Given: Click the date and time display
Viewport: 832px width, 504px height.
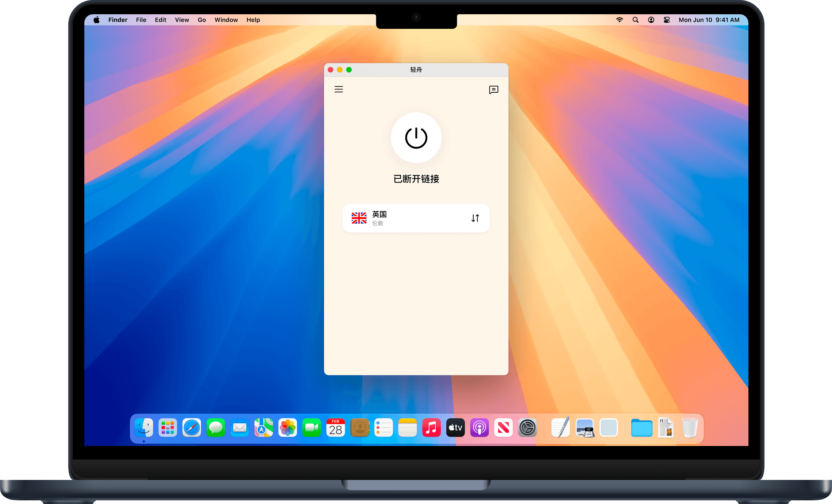Looking at the screenshot, I should tap(709, 20).
